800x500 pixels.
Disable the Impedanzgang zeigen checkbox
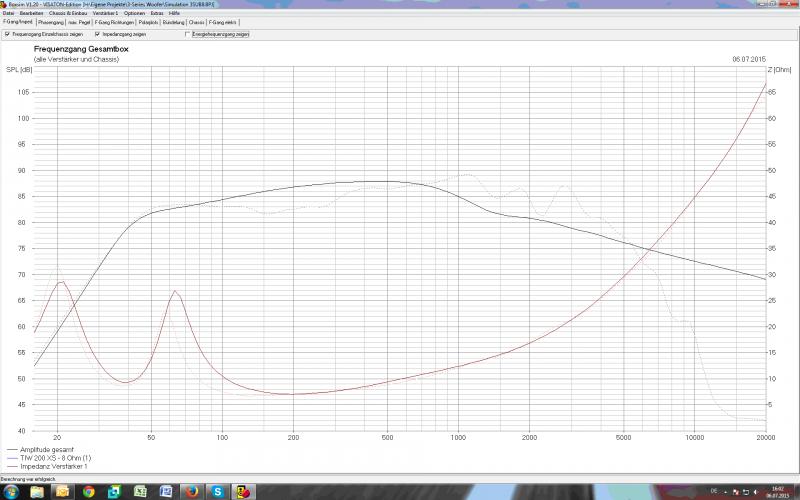point(97,34)
